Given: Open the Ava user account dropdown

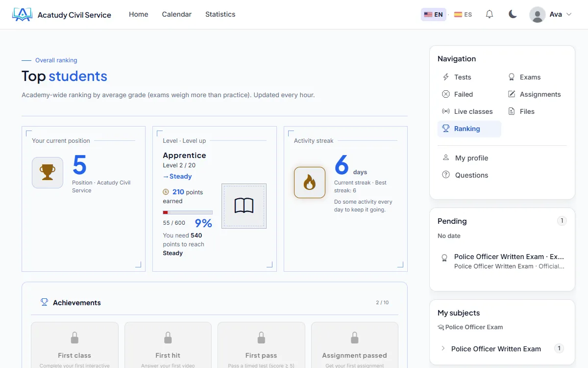Looking at the screenshot, I should click(551, 15).
